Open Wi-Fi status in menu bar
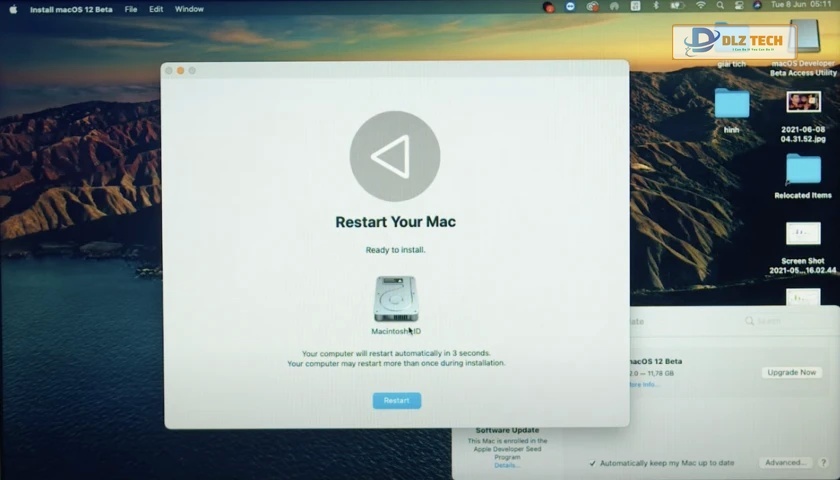840x480 pixels. pos(700,6)
